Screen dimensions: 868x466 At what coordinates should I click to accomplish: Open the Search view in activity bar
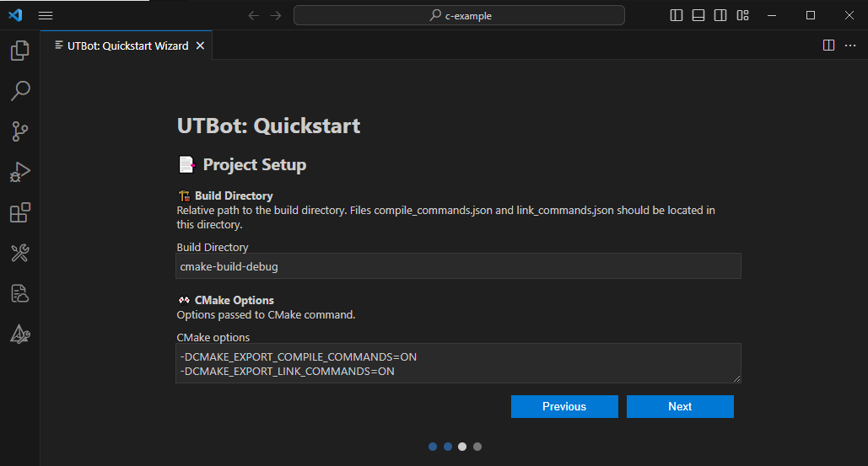click(19, 91)
